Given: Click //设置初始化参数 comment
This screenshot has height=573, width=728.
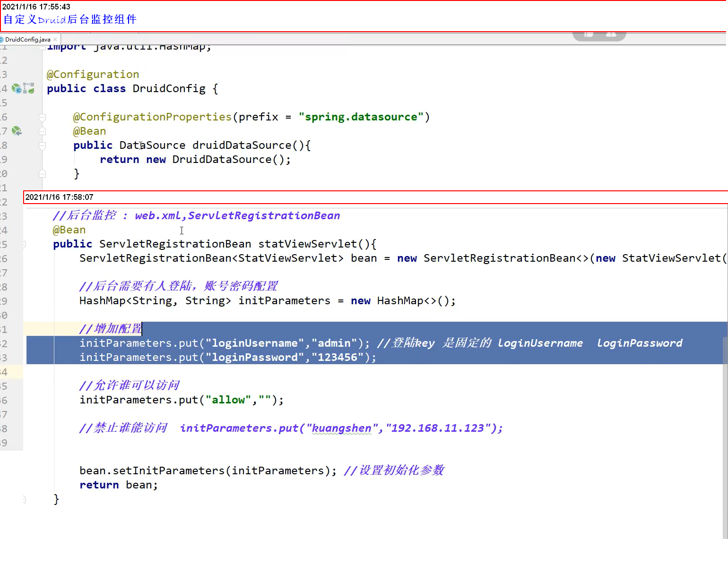Looking at the screenshot, I should [x=394, y=470].
